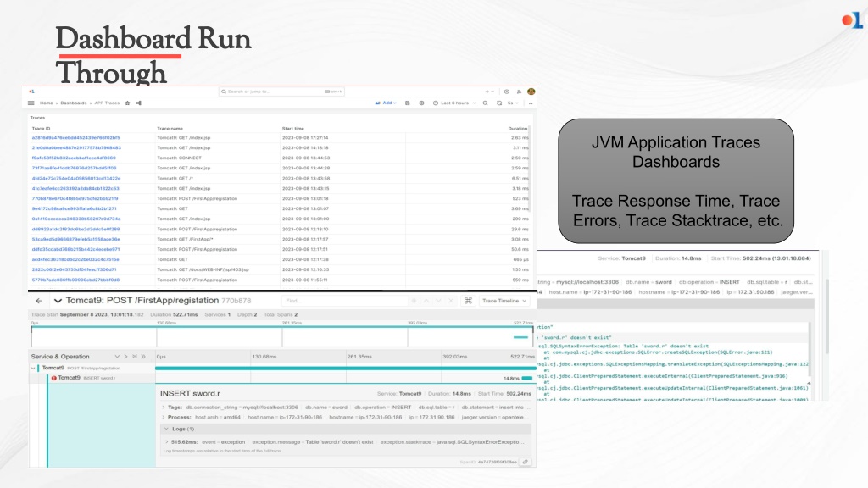Open trace 73f71ae8fe41ddb76876d257bdd5ff06

pos(75,169)
